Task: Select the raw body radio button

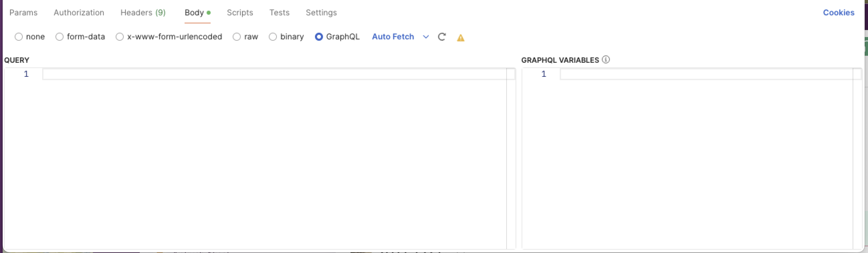Action: click(237, 37)
